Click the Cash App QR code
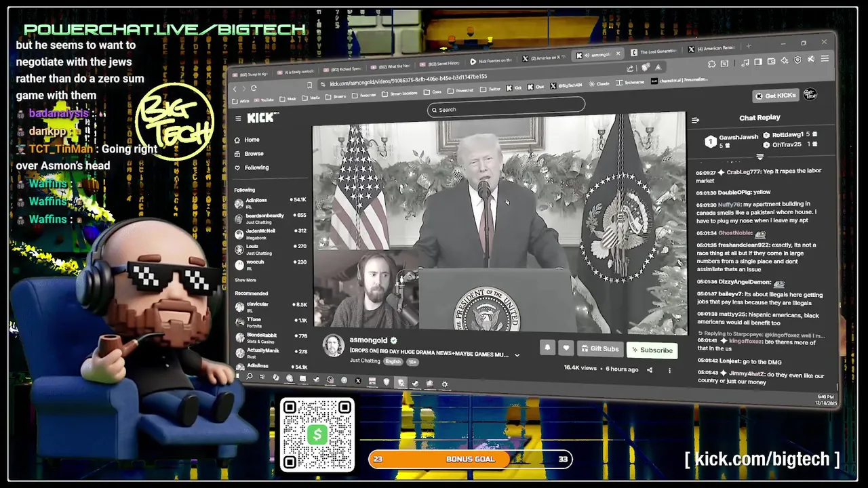 [x=317, y=434]
